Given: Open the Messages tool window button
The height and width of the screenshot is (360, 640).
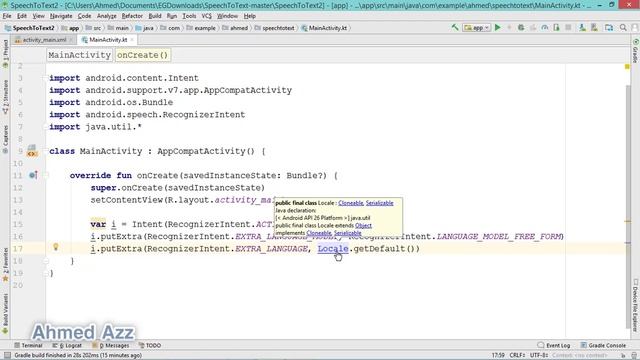Looking at the screenshot, I should (111, 345).
